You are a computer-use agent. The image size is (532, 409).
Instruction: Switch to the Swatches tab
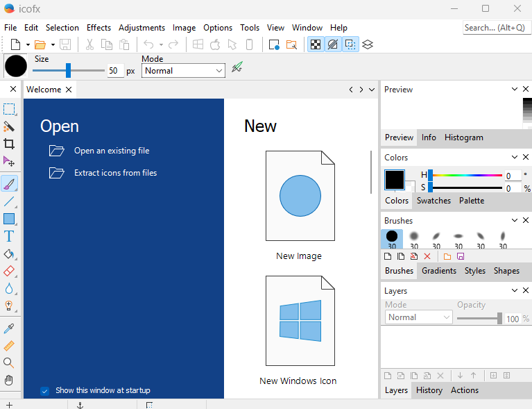(x=434, y=201)
